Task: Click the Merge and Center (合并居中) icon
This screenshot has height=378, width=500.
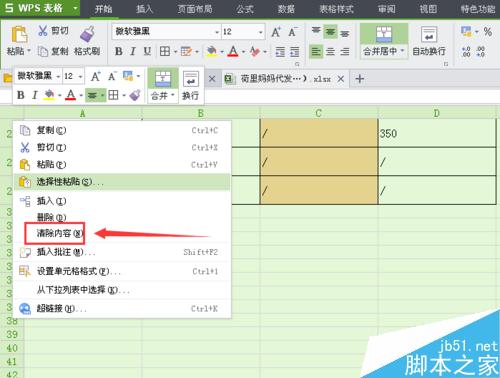Action: pyautogui.click(x=384, y=34)
